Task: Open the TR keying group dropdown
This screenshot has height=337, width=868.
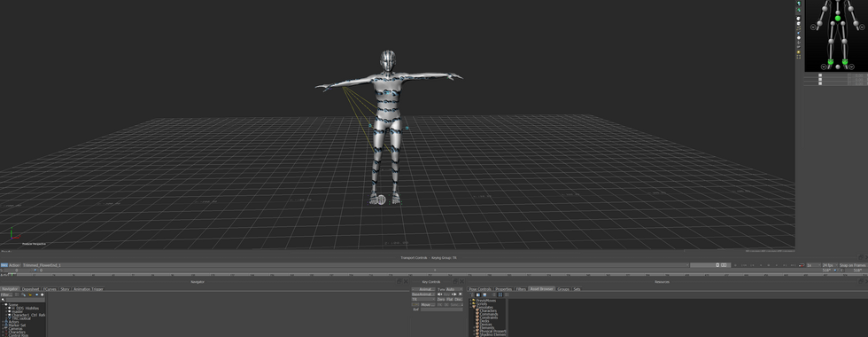Action: pyautogui.click(x=423, y=300)
